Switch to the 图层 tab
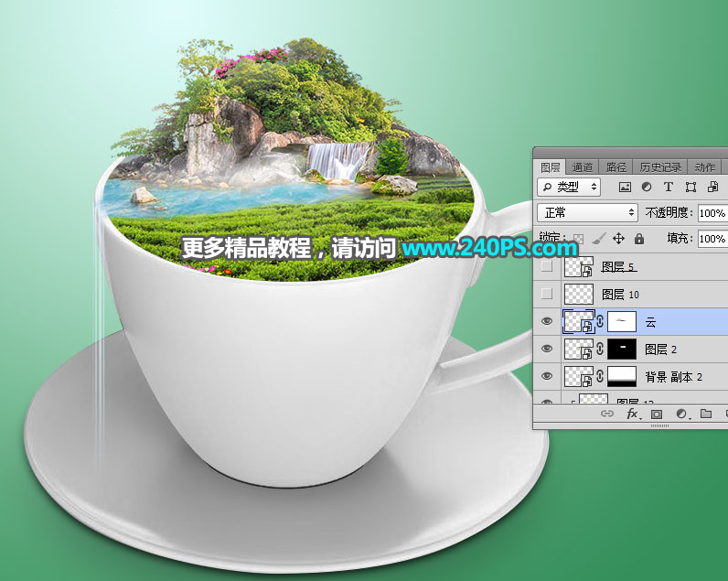 (551, 167)
